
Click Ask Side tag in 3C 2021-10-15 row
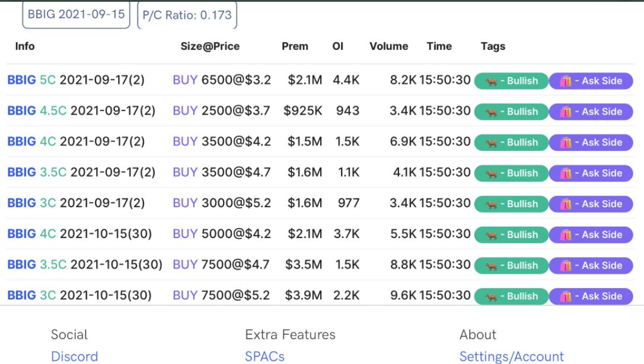(x=591, y=296)
